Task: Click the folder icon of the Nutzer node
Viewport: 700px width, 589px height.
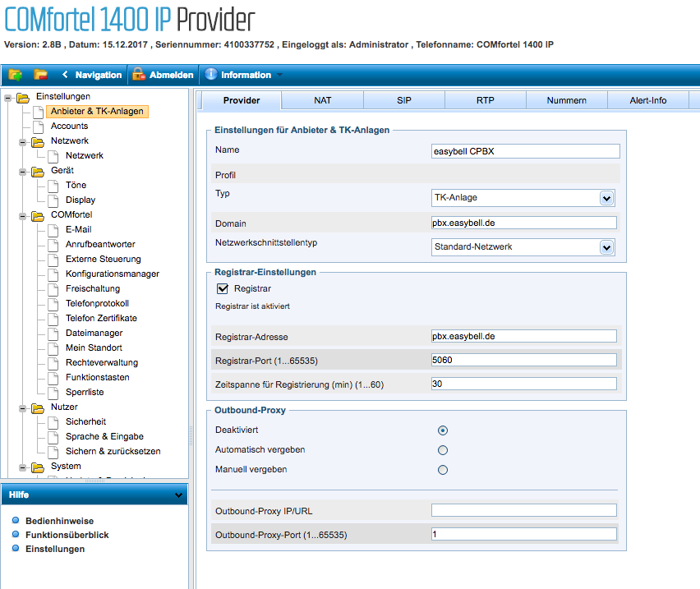Action: pyautogui.click(x=38, y=407)
